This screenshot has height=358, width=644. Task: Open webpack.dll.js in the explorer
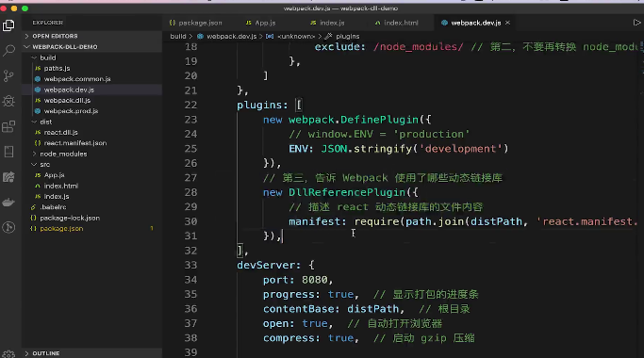[x=67, y=100]
